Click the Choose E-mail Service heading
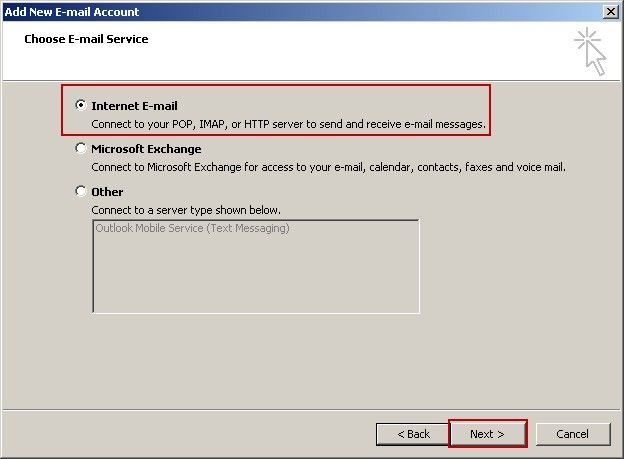Screen dimensions: 624x459 point(86,39)
